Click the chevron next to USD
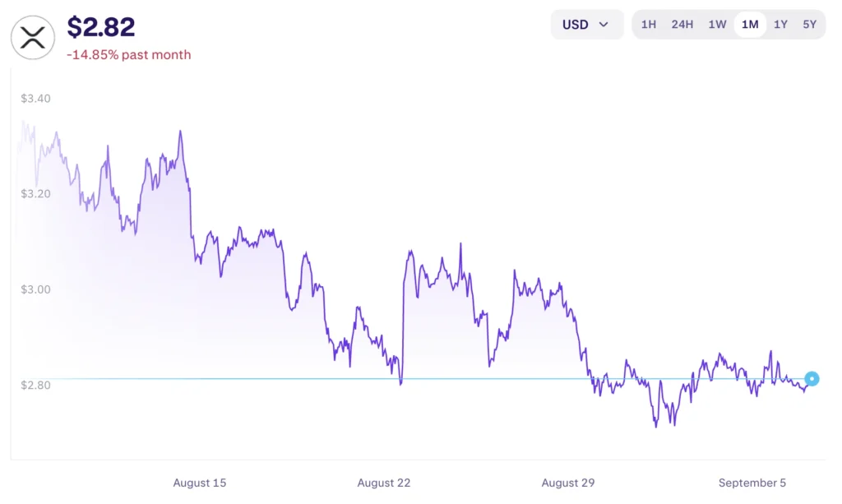 [604, 25]
